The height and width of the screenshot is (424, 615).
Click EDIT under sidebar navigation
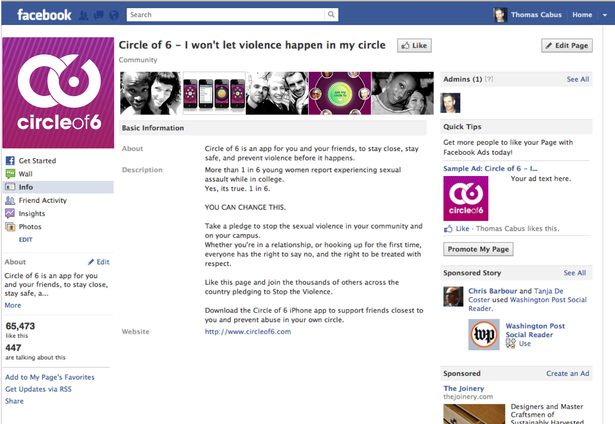click(x=25, y=240)
